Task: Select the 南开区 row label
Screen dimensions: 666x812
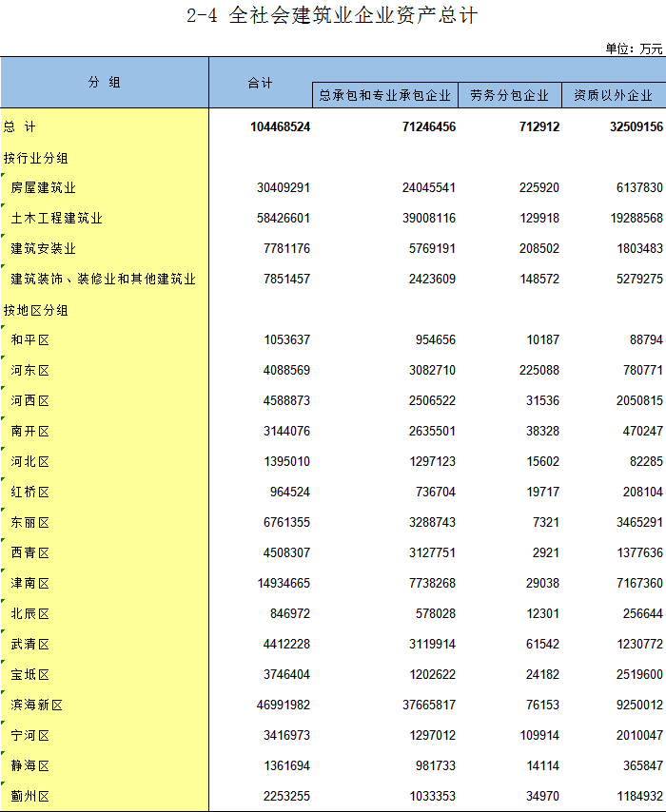Action: click(30, 432)
